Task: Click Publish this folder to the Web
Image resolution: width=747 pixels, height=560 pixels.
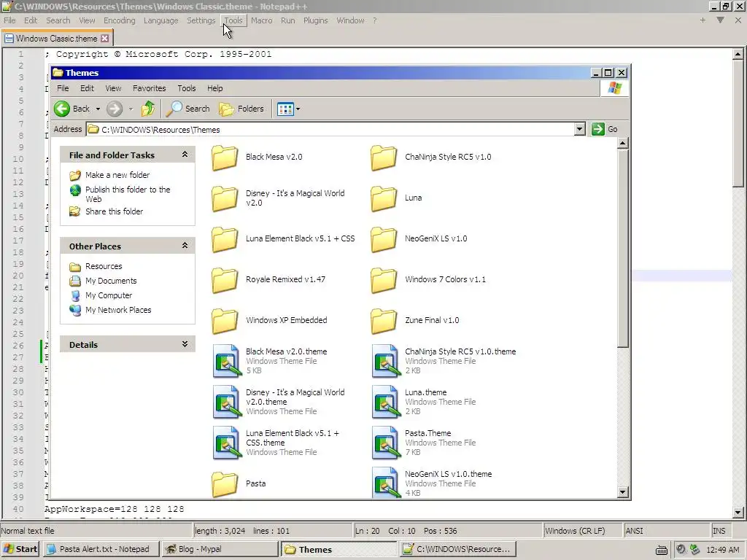Action: pos(128,194)
